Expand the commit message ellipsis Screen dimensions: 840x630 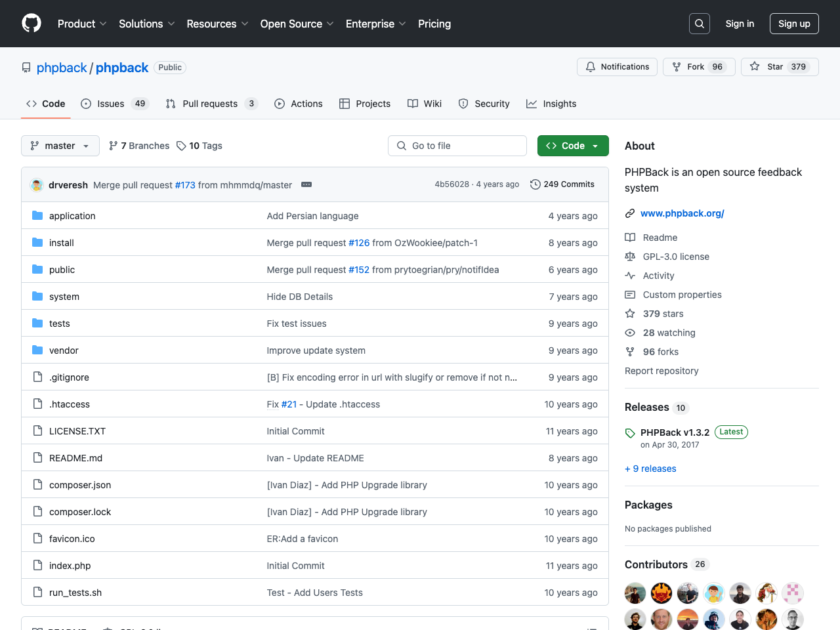[306, 184]
